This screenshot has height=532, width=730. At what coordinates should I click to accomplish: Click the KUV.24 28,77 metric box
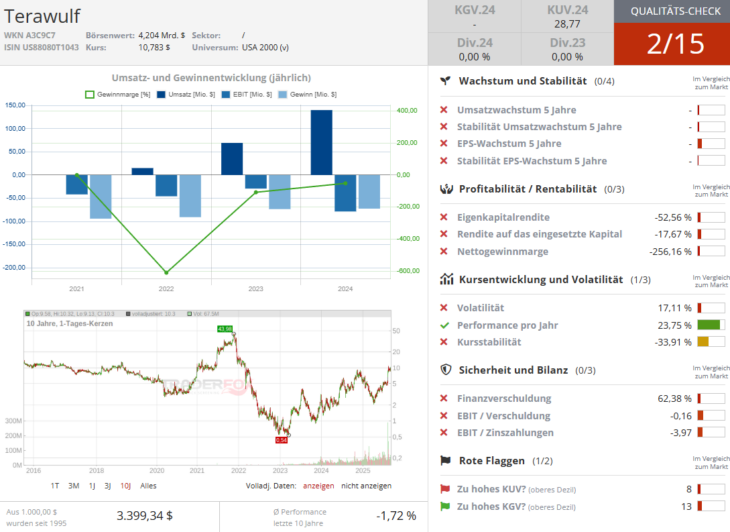568,16
